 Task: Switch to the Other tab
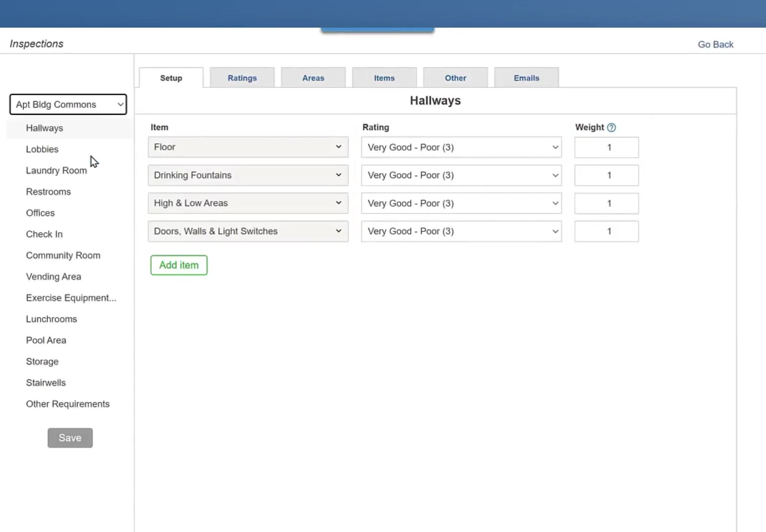click(455, 78)
